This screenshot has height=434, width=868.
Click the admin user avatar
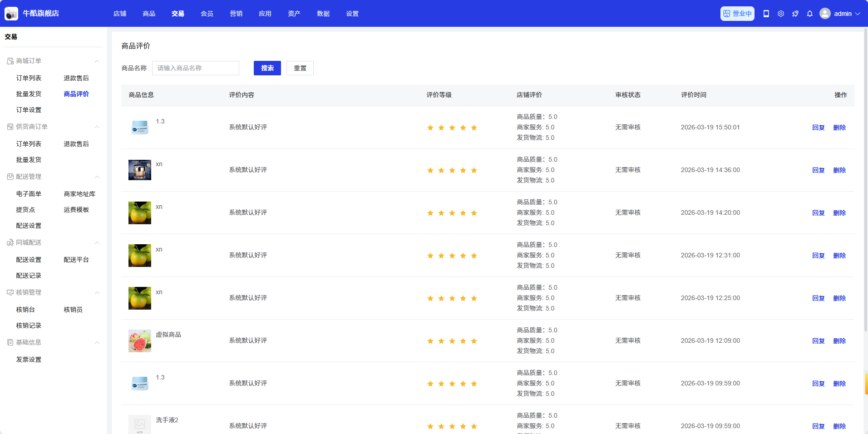[x=825, y=14]
